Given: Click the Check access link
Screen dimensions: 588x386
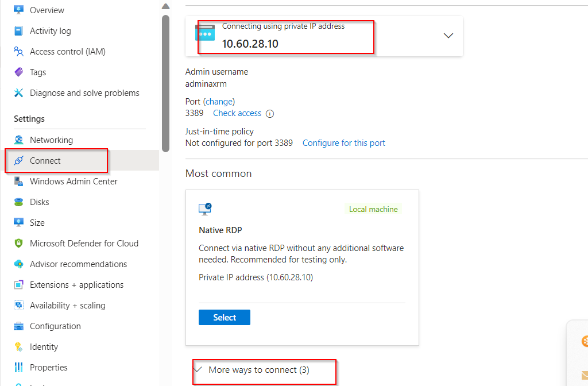Looking at the screenshot, I should point(237,113).
